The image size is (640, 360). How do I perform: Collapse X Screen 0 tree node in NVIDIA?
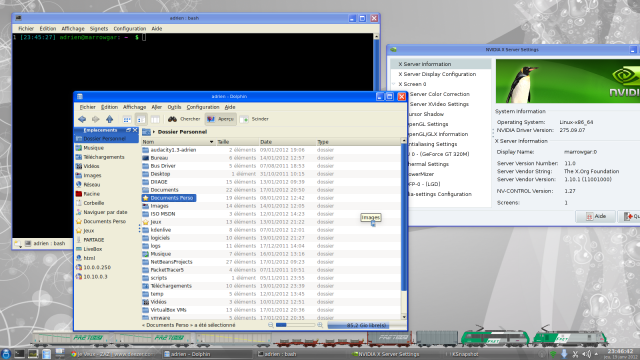click(x=394, y=84)
